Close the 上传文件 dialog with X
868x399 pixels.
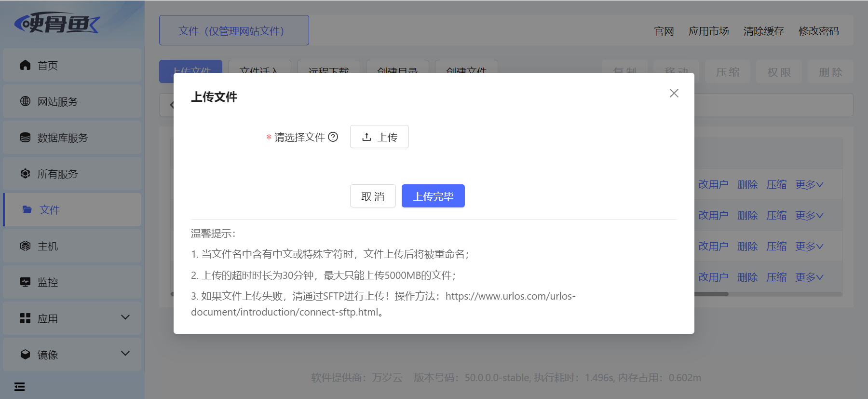[674, 93]
